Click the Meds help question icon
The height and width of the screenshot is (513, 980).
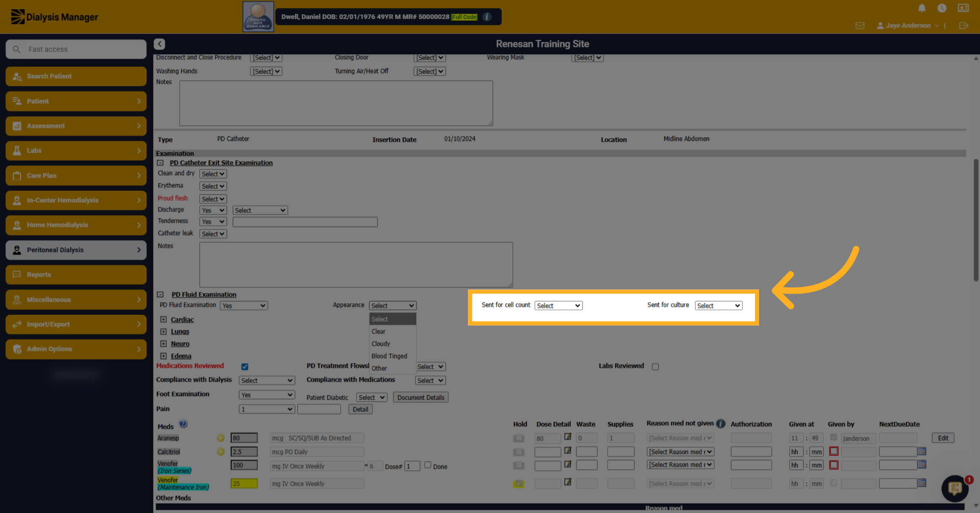(183, 424)
